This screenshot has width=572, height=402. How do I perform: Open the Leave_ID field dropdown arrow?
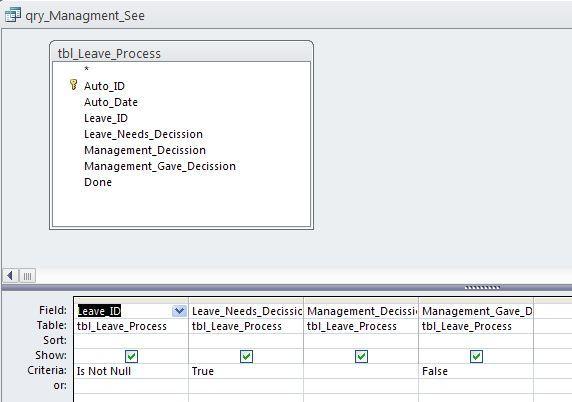[x=179, y=311]
